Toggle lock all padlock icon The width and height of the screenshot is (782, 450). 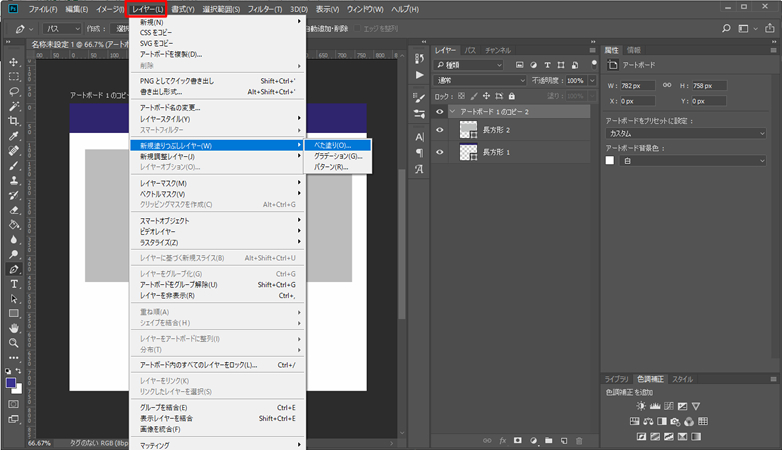click(x=512, y=96)
